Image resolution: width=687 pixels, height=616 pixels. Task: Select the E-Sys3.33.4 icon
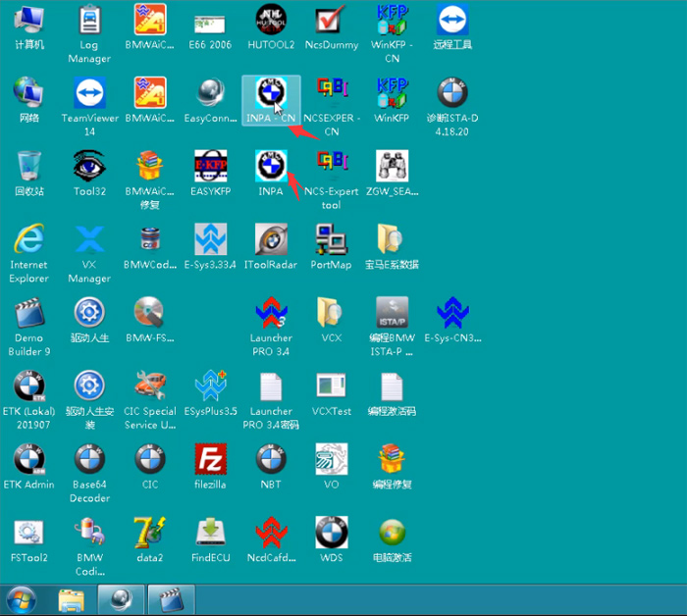(x=210, y=246)
